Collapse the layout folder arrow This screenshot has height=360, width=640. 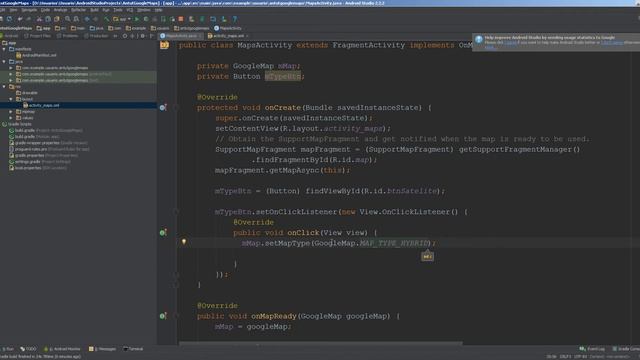(x=11, y=99)
